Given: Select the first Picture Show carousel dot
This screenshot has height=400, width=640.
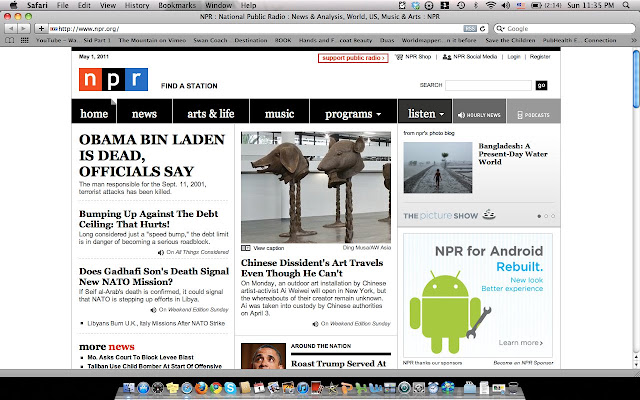Looking at the screenshot, I should [x=539, y=216].
